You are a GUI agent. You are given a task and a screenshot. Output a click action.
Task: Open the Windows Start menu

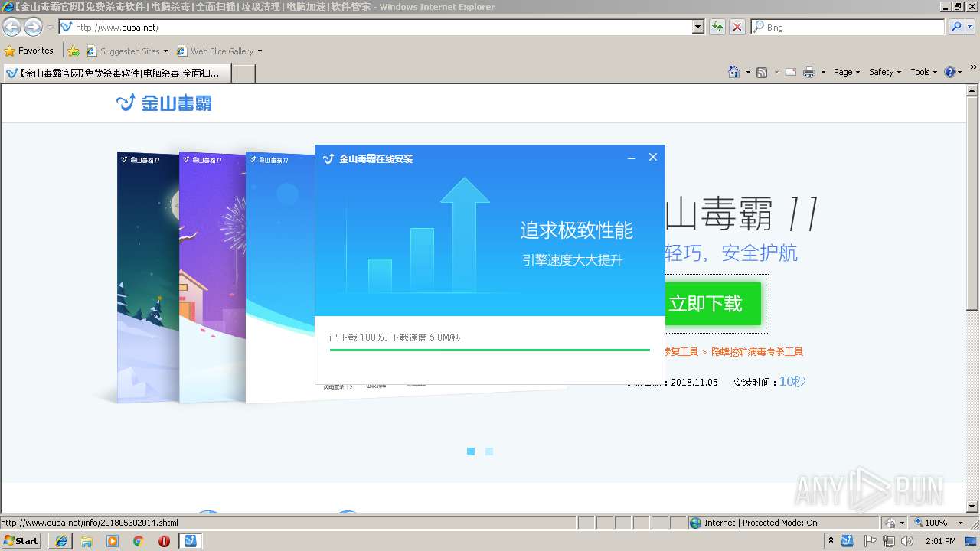pyautogui.click(x=21, y=541)
